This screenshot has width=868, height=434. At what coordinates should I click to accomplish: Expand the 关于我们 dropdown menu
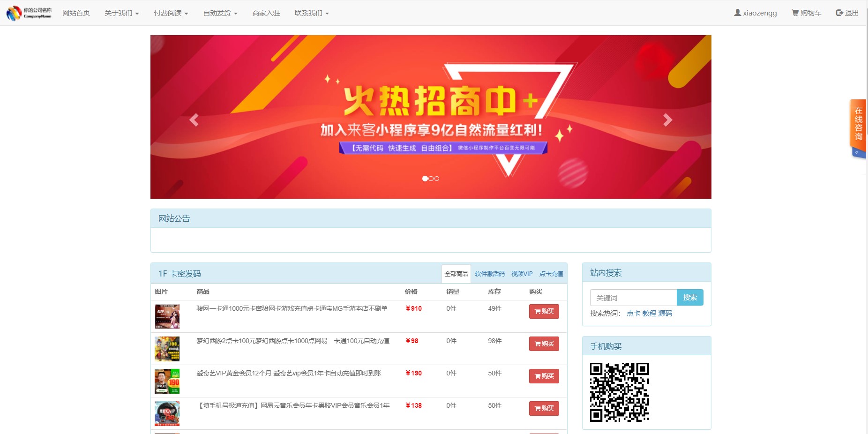pyautogui.click(x=122, y=13)
